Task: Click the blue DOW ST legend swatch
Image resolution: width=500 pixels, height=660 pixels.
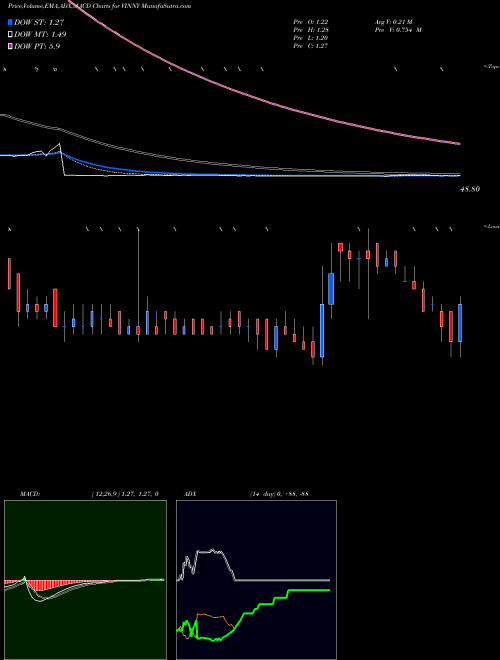Action: [10, 22]
